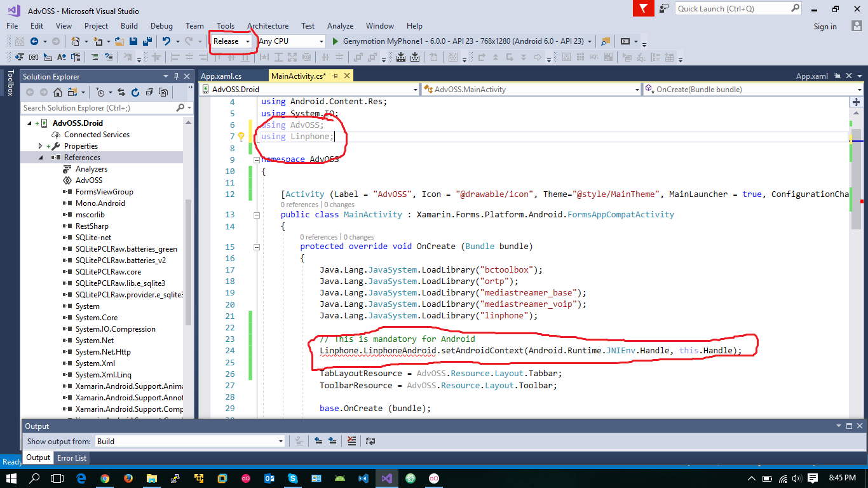This screenshot has height=488, width=868.
Task: Select the Connected Services node
Action: pyautogui.click(x=97, y=135)
